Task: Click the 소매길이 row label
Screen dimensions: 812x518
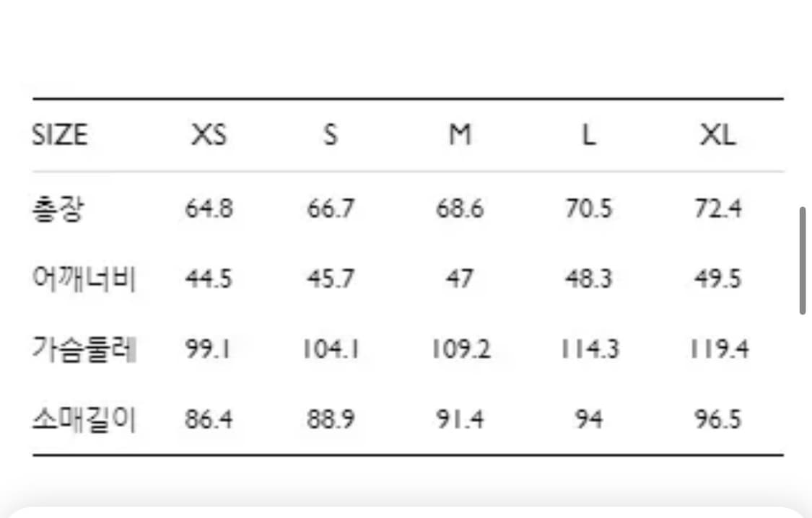Action: click(84, 419)
